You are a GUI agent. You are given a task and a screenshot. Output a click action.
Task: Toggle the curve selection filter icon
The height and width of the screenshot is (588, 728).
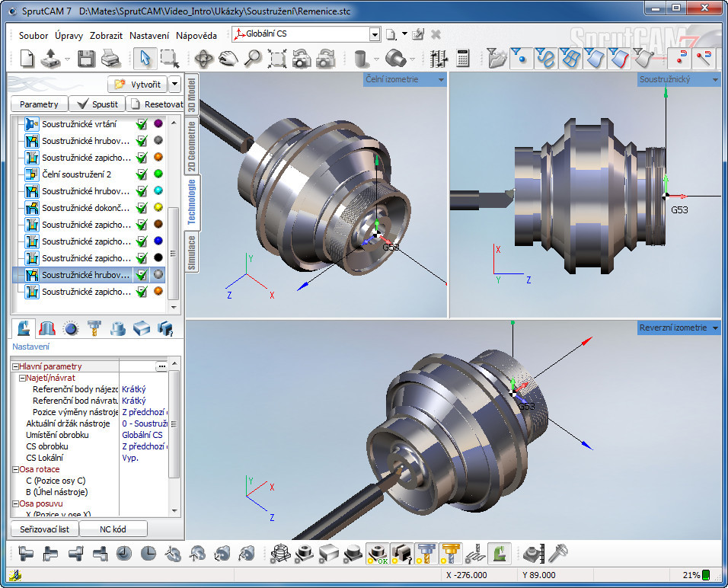545,58
